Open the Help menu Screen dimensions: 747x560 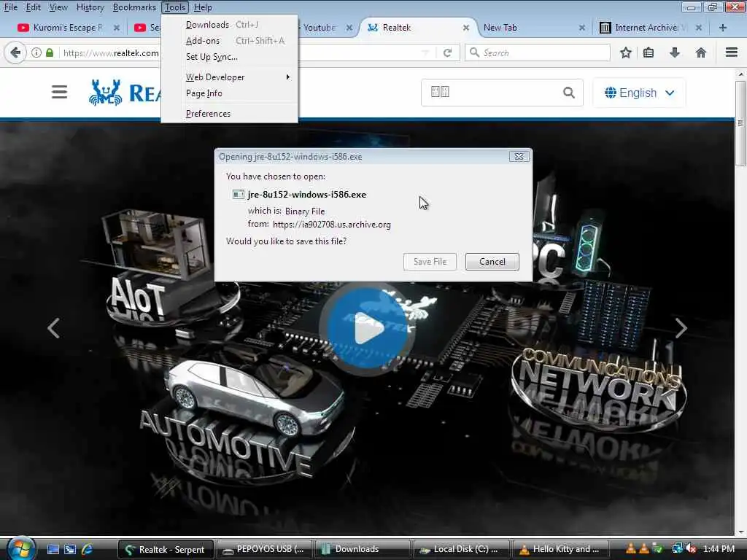[203, 7]
